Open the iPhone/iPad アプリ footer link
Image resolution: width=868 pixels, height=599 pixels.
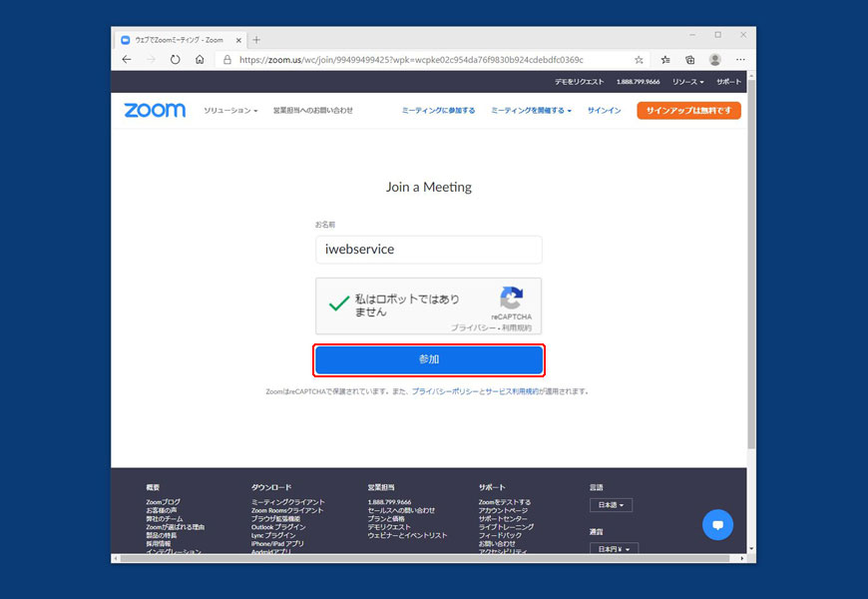click(x=277, y=543)
